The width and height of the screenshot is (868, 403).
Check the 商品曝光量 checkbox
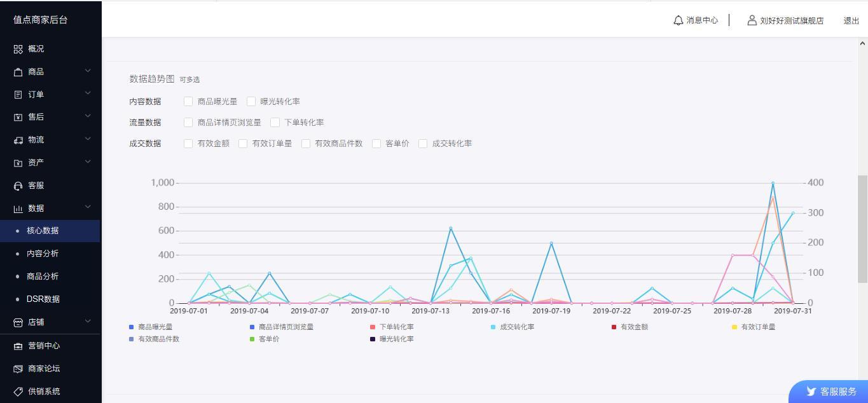click(x=188, y=101)
